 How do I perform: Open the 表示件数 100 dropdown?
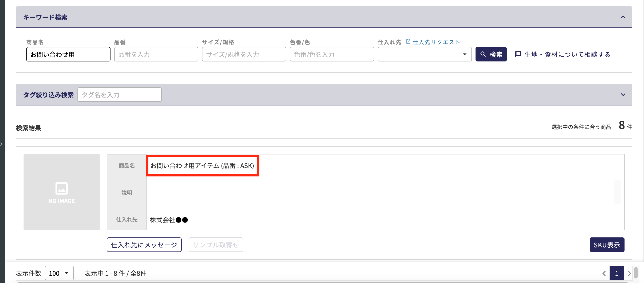[x=59, y=273]
